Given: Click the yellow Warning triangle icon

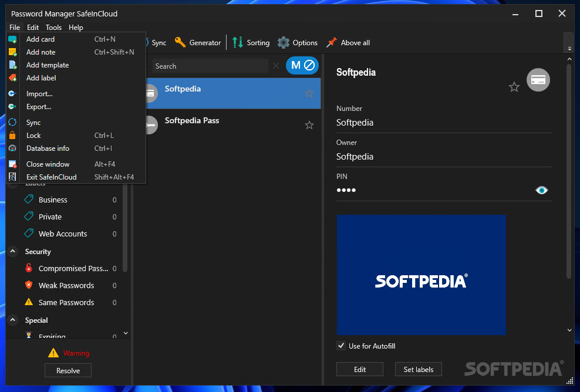Looking at the screenshot, I should coord(53,353).
